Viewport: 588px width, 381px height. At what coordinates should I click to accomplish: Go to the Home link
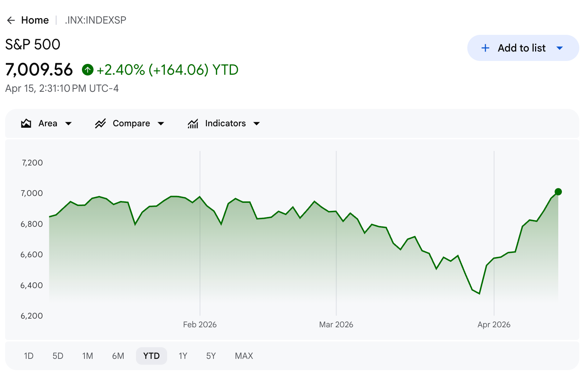pyautogui.click(x=35, y=20)
